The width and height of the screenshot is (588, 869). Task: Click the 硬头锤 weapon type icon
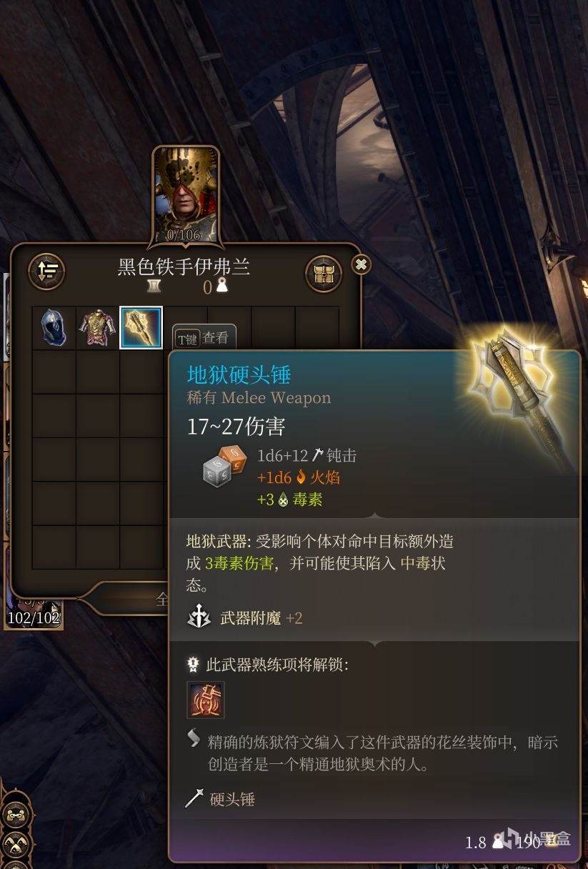194,799
